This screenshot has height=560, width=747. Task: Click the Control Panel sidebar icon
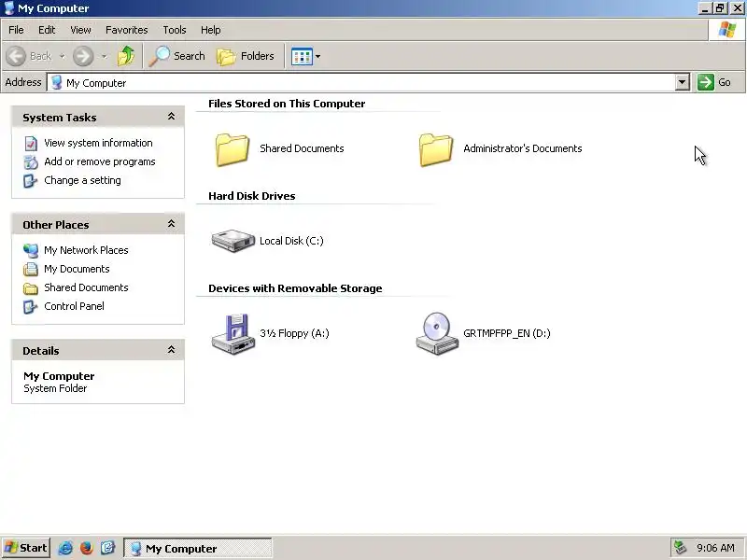point(31,307)
